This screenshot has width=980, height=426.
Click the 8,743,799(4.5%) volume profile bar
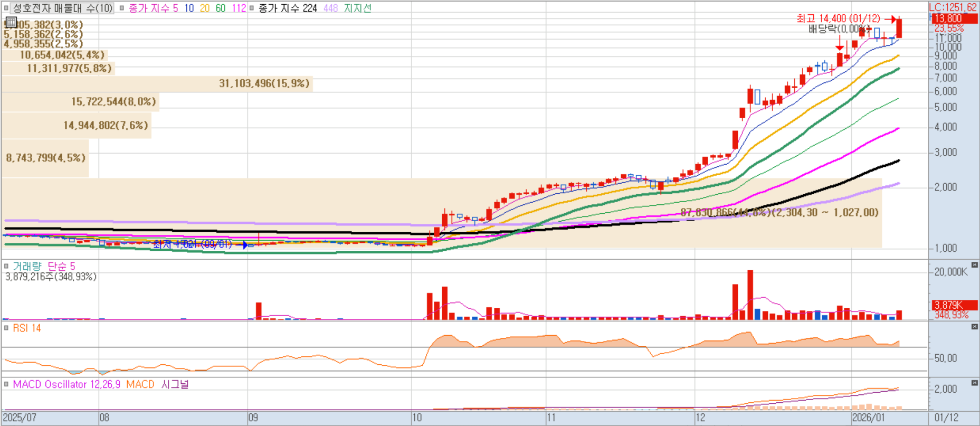45,158
